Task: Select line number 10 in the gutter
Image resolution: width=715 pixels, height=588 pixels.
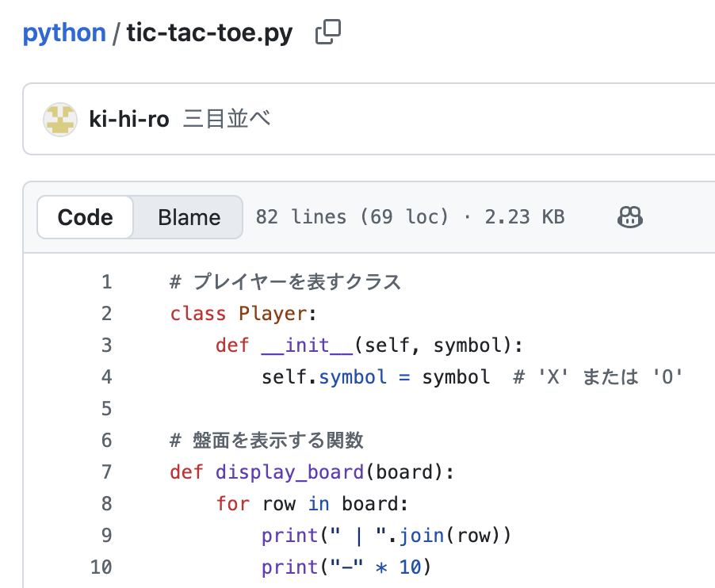Action: coord(101,567)
